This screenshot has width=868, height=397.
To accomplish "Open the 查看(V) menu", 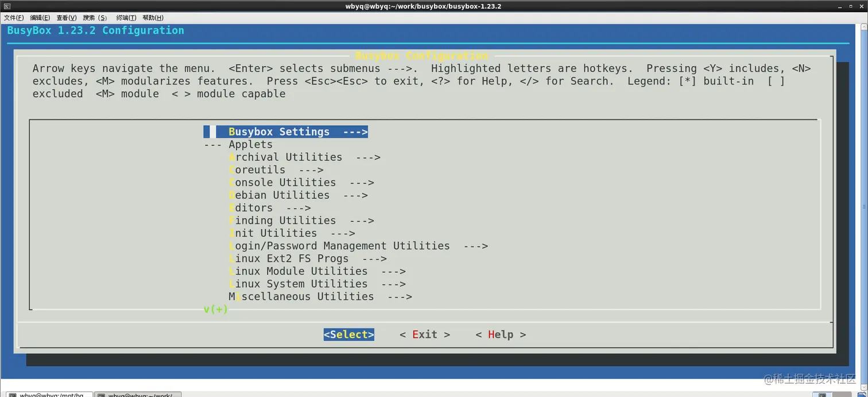I will click(x=67, y=18).
